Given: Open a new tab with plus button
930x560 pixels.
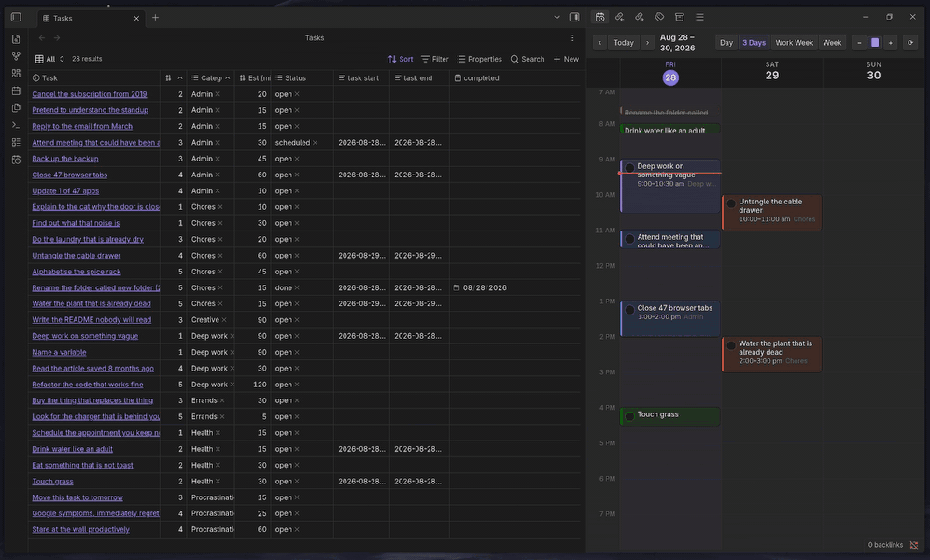Looking at the screenshot, I should click(155, 18).
